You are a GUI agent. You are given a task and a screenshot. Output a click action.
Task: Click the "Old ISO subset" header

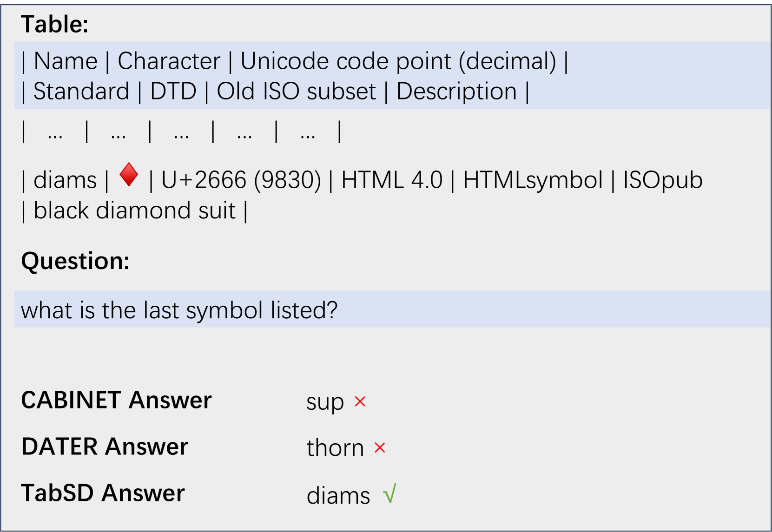pos(296,91)
